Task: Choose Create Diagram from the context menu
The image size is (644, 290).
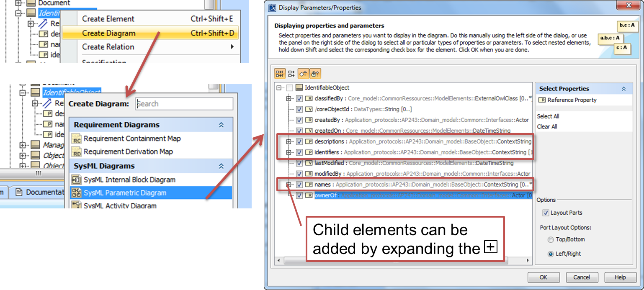Action: [x=109, y=33]
